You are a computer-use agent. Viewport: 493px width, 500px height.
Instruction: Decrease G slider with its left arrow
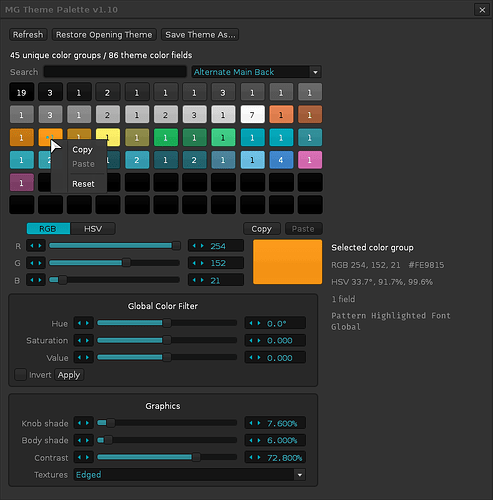[32, 263]
